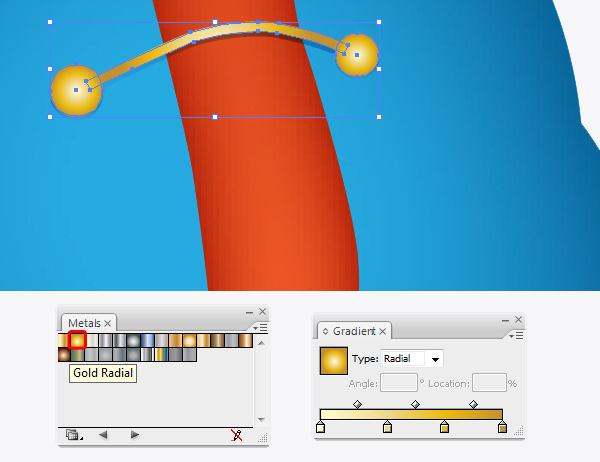Click the Metals panel scroll-up arrow
The image size is (600, 462).
[261, 343]
